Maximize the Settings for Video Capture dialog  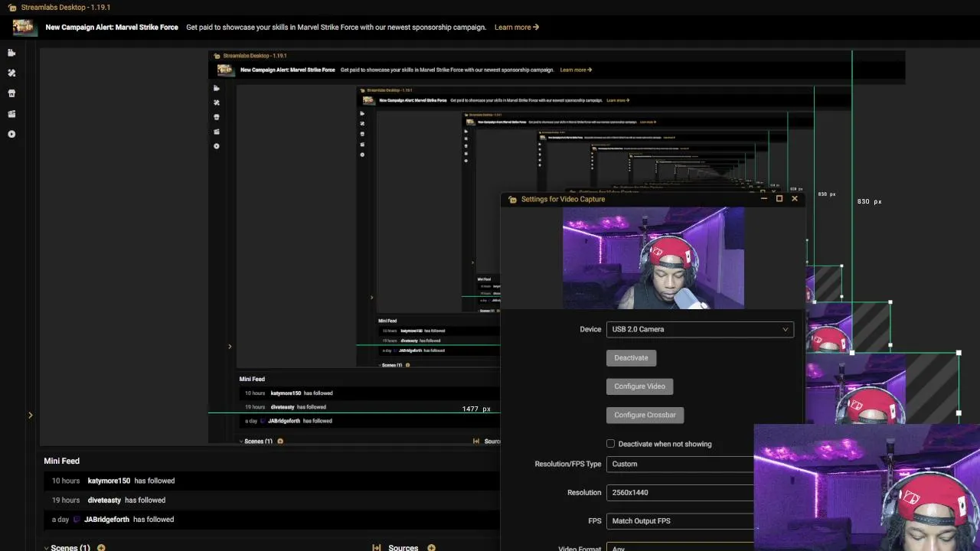point(779,198)
